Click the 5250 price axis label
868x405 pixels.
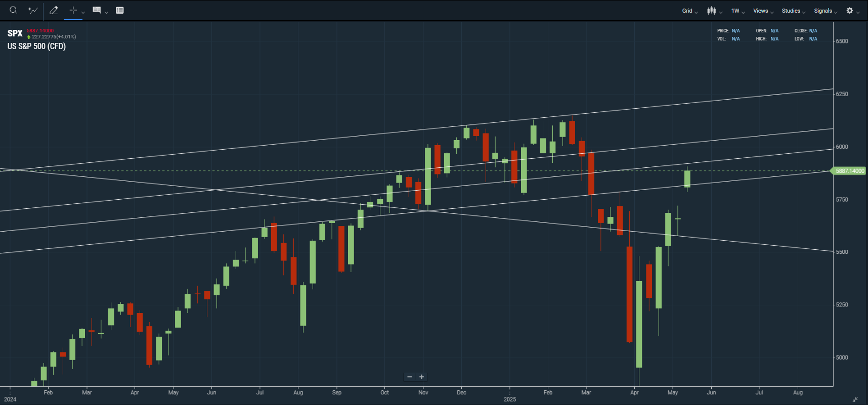[x=842, y=305]
